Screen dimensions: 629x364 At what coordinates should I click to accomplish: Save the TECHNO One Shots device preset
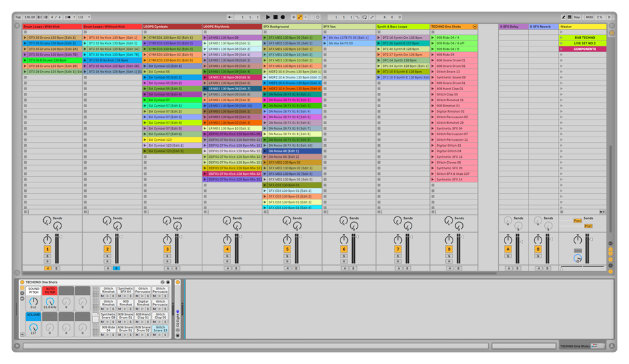point(168,282)
